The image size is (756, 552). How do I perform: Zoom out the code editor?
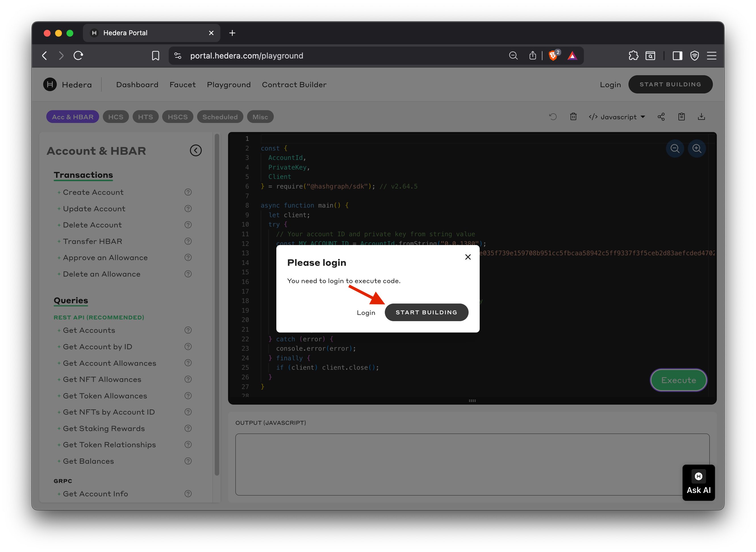[x=675, y=148]
